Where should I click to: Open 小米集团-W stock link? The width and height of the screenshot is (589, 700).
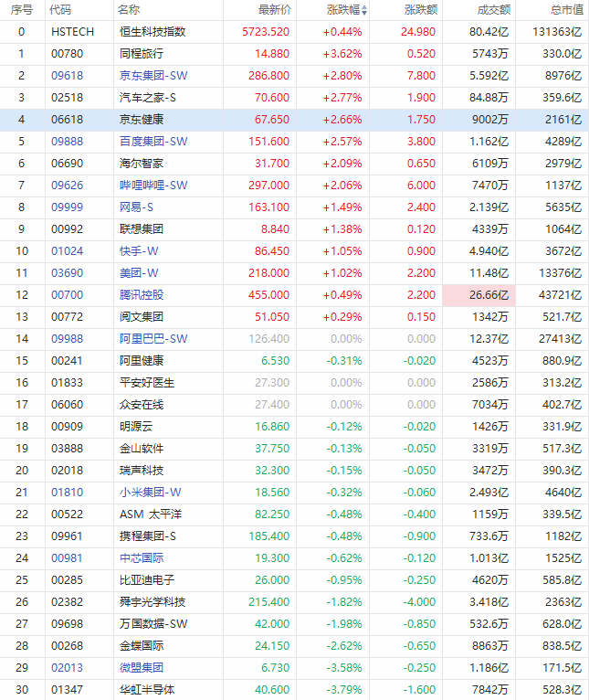click(x=151, y=493)
